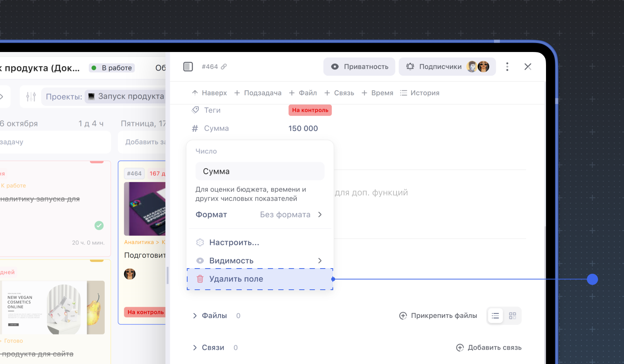Select Удалить поле menu item

(x=236, y=279)
